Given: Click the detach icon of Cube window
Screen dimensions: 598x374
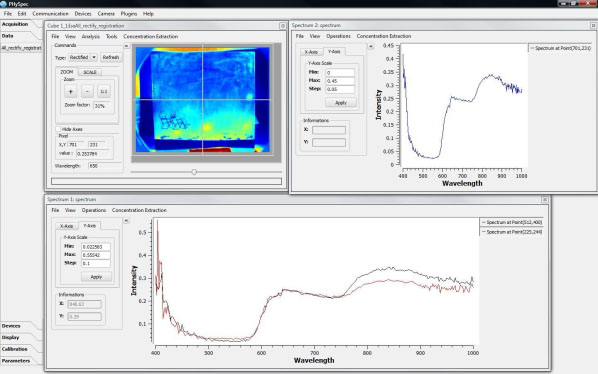Looking at the screenshot, I should click(x=283, y=26).
